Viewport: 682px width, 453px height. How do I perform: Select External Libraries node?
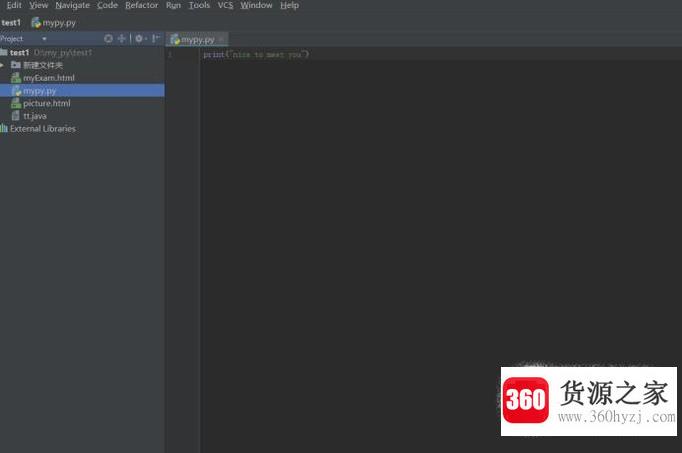click(x=43, y=129)
